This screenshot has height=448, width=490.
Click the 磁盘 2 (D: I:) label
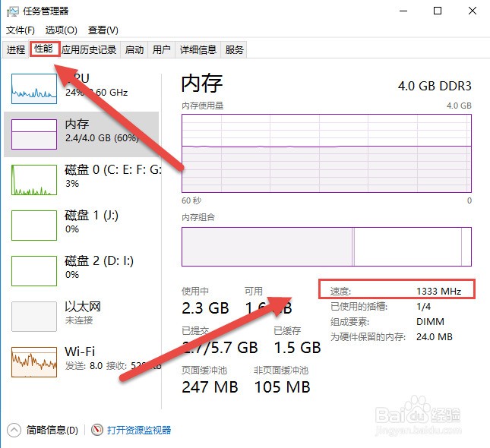[x=99, y=261]
